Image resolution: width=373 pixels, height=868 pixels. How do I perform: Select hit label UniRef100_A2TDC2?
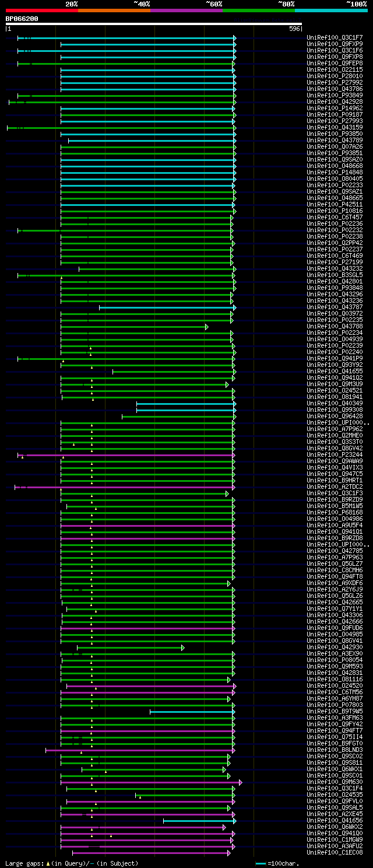335,487
